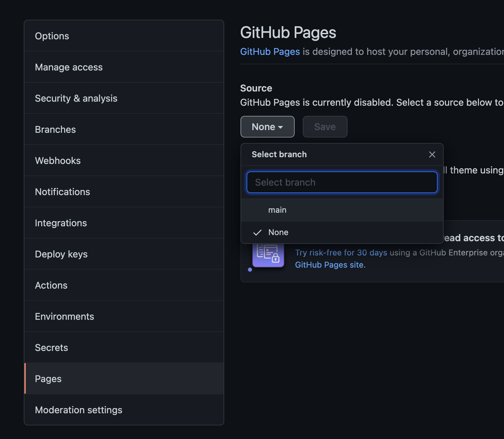
Task: Open the None source branch dropdown
Action: click(267, 127)
